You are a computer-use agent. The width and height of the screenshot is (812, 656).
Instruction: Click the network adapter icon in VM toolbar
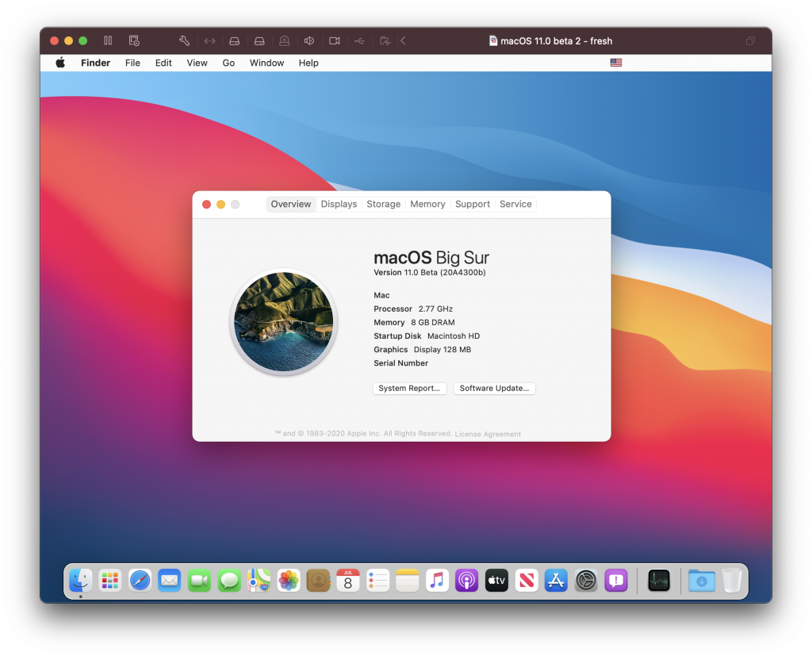[209, 41]
